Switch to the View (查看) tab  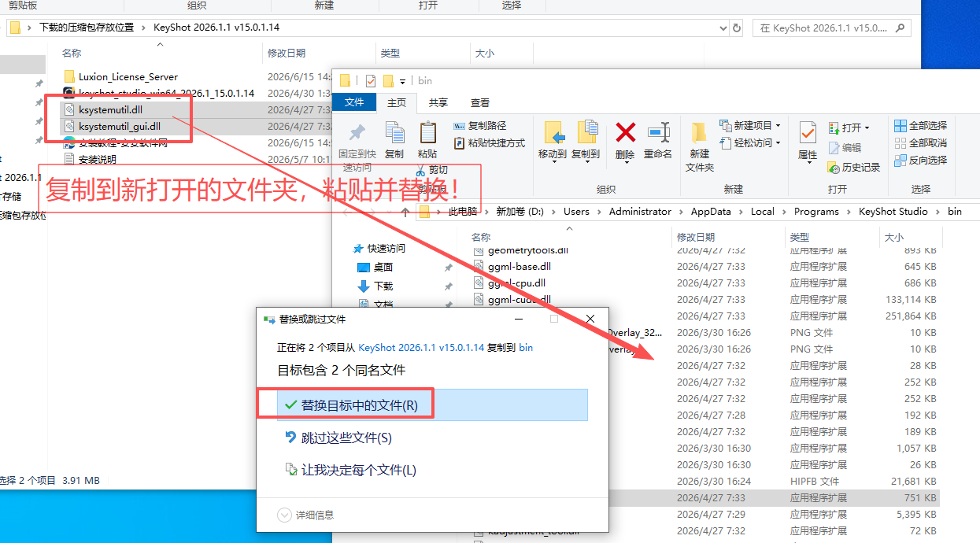pyautogui.click(x=480, y=102)
